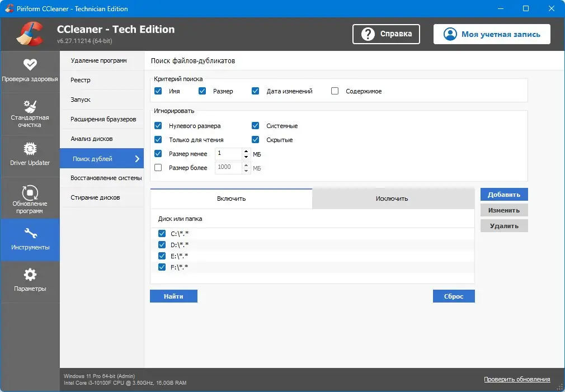The image size is (565, 392).
Task: Uncheck the Размер менее checkbox
Action: tap(158, 153)
